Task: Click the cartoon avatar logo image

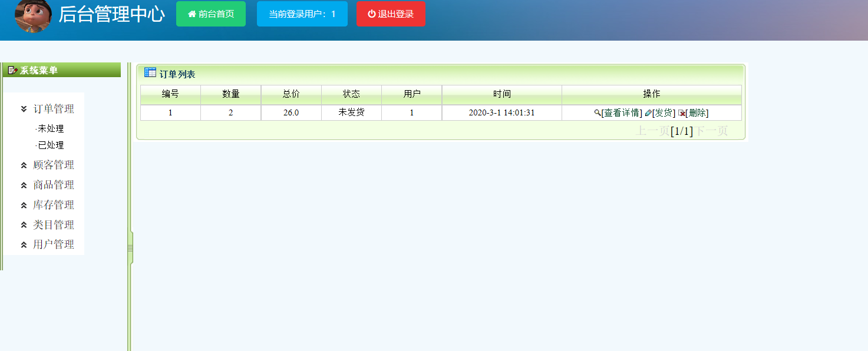Action: 33,15
